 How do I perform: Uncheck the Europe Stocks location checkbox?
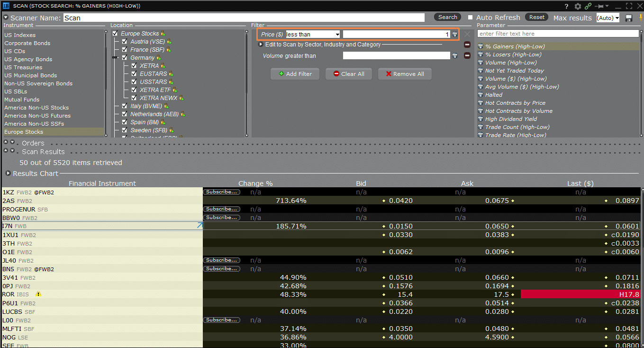(115, 34)
